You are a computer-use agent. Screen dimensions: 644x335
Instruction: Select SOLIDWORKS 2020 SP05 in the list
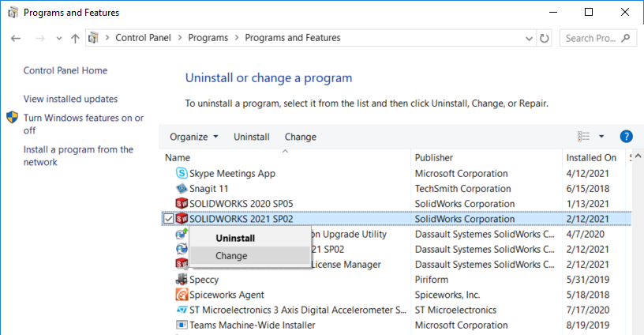coord(241,204)
